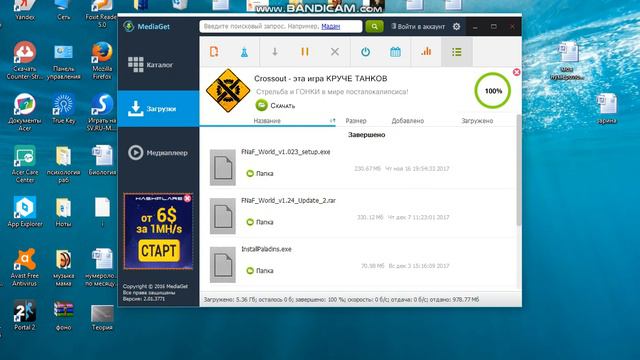
Task: Click the status bar download summary text
Action: (341, 300)
